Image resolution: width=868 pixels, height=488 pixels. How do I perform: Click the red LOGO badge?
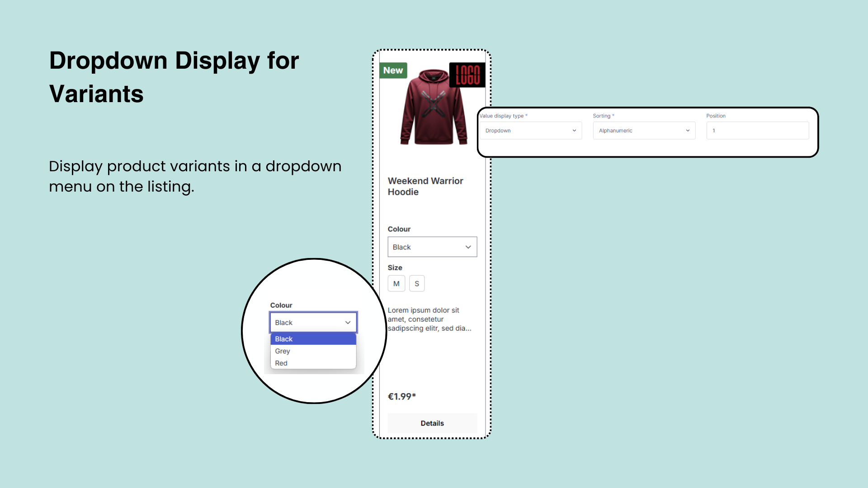click(x=467, y=75)
